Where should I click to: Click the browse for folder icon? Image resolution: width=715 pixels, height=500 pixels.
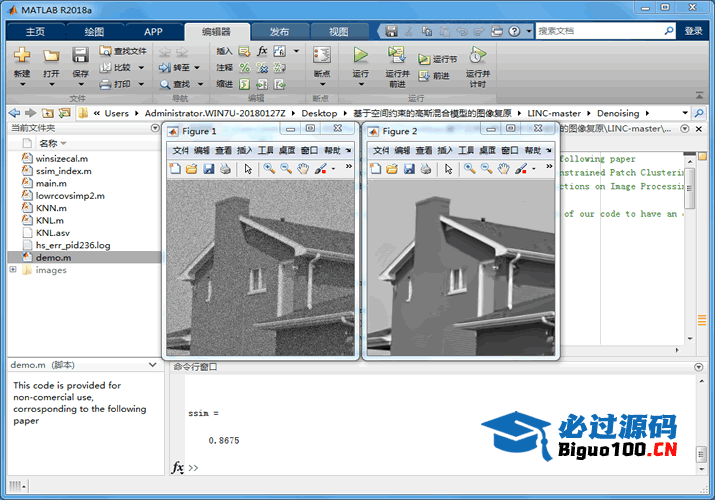(65, 113)
